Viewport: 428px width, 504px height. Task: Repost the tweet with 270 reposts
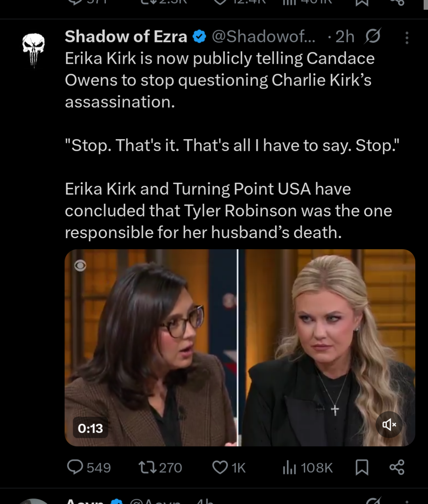(x=160, y=468)
